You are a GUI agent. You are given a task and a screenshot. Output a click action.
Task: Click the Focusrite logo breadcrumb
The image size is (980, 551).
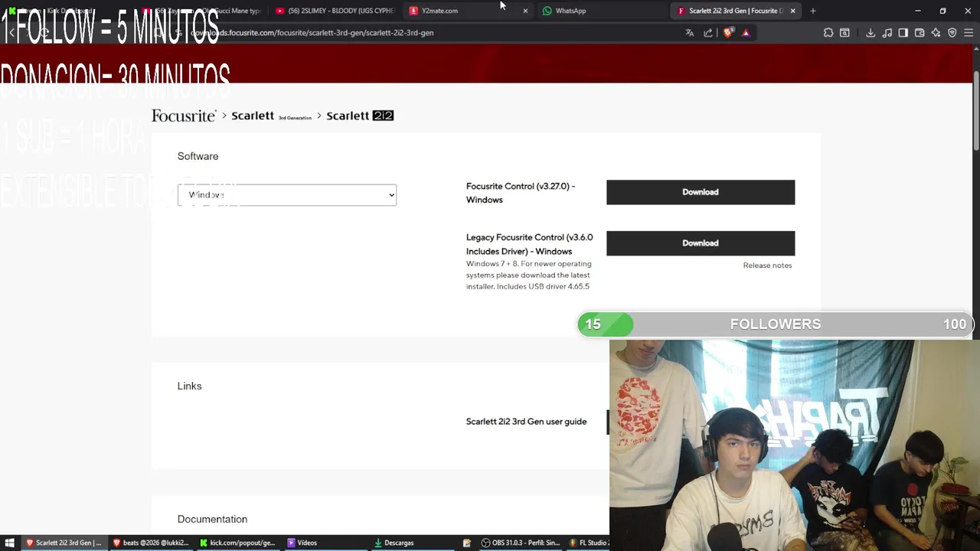[184, 116]
